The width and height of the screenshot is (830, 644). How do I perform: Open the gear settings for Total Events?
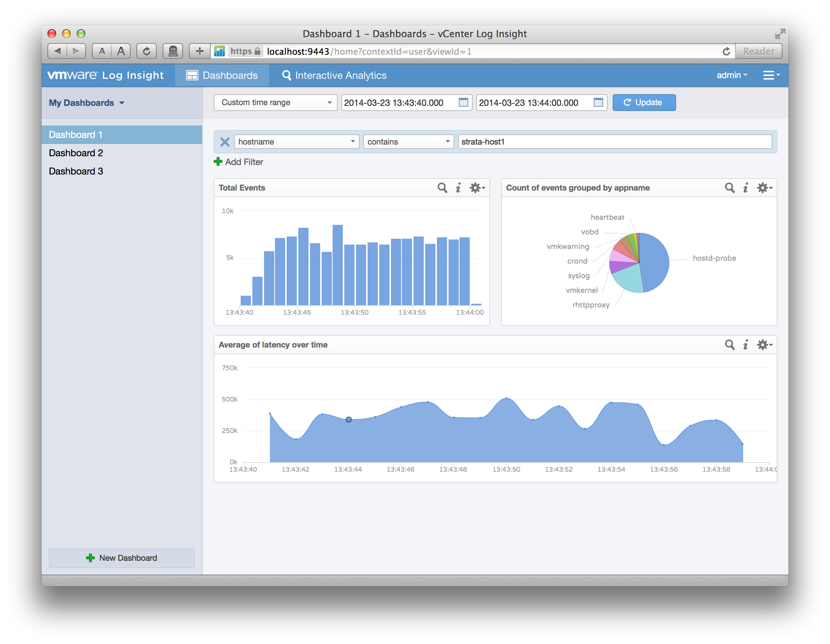coord(475,188)
